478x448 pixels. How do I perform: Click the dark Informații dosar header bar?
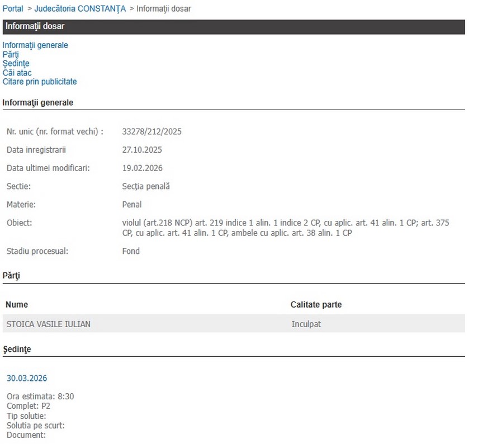pyautogui.click(x=234, y=27)
